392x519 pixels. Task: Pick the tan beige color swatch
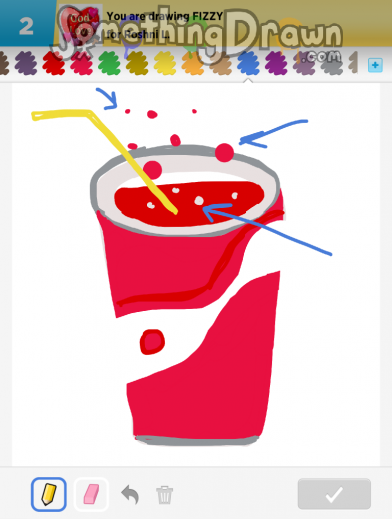[220, 63]
